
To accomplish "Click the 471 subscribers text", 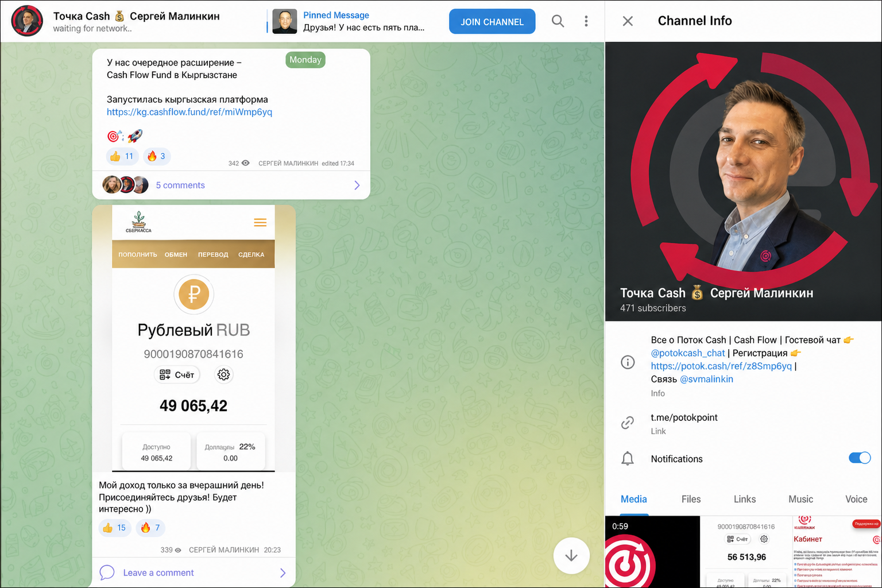I will 653,308.
